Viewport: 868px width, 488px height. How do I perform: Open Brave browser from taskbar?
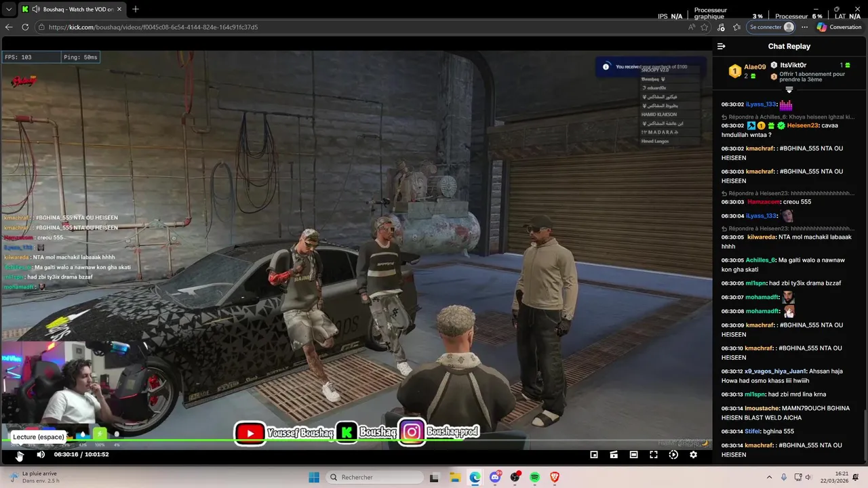tap(555, 477)
